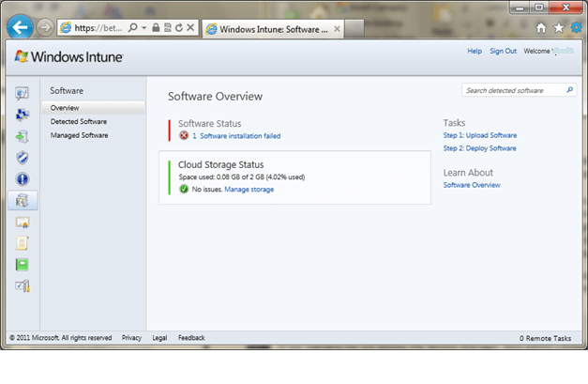Open the Endpoint Protection shield icon
The height and width of the screenshot is (384, 588).
point(23,158)
